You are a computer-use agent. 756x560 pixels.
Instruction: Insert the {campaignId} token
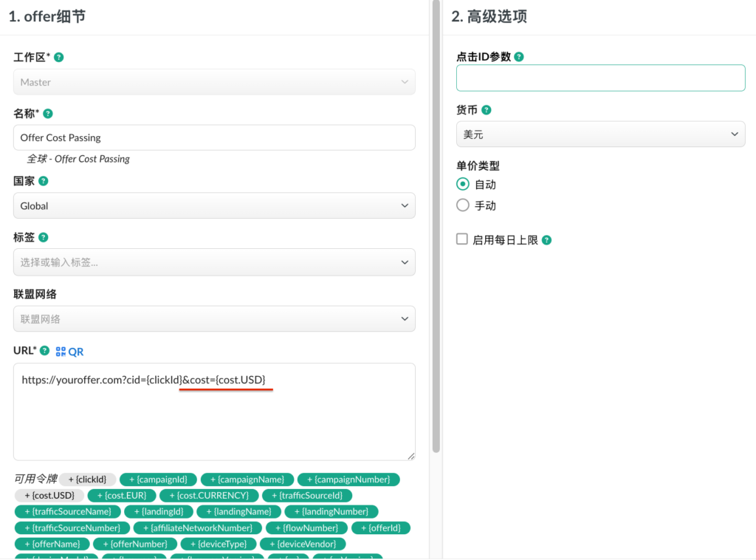click(x=158, y=479)
